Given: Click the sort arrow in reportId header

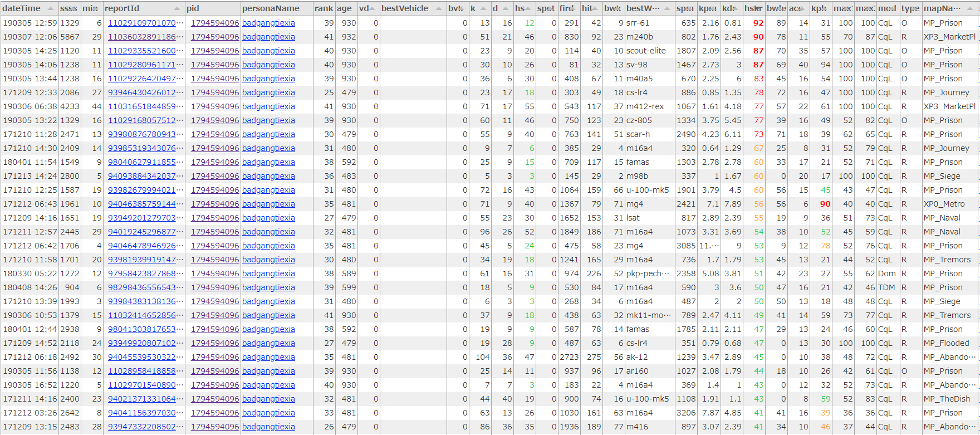Looking at the screenshot, I should tap(177, 8).
